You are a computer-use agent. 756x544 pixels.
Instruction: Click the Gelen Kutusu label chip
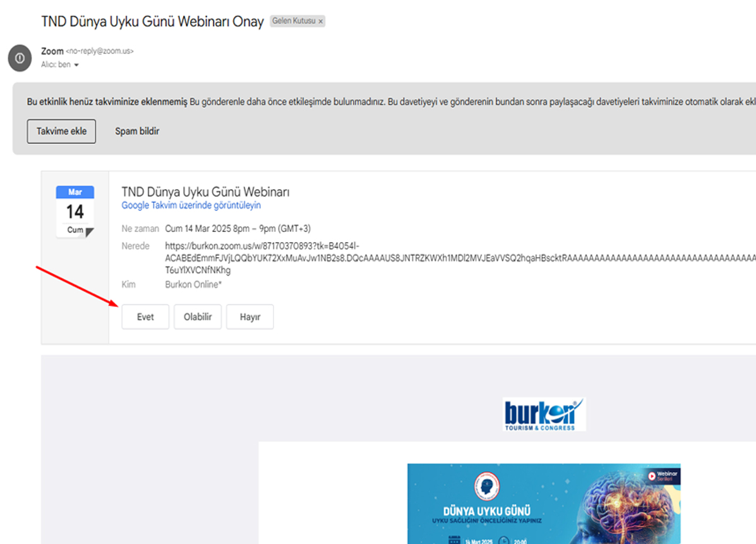(292, 21)
